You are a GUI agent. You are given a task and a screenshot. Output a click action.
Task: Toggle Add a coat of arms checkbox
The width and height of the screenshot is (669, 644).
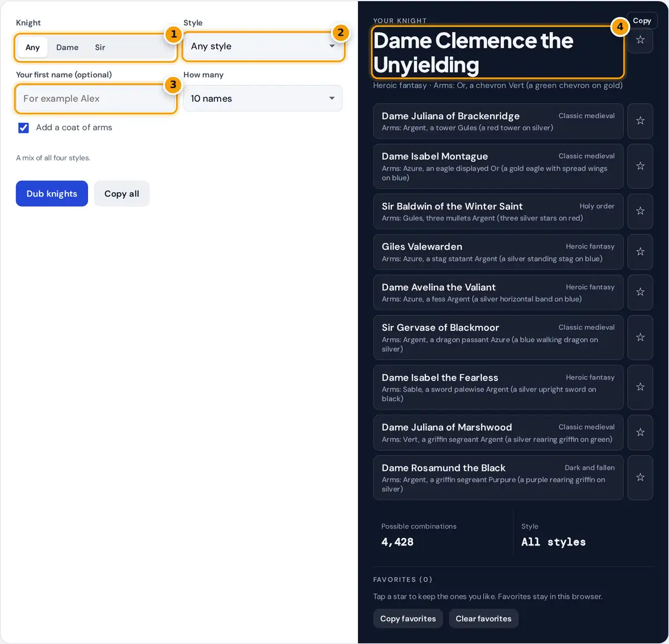(x=23, y=128)
